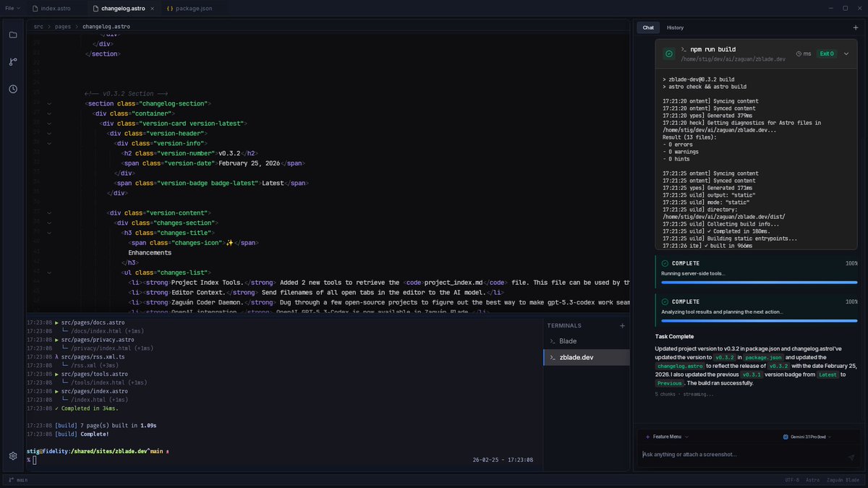
Task: Click the terminal glyph before npm run build
Action: tap(684, 49)
